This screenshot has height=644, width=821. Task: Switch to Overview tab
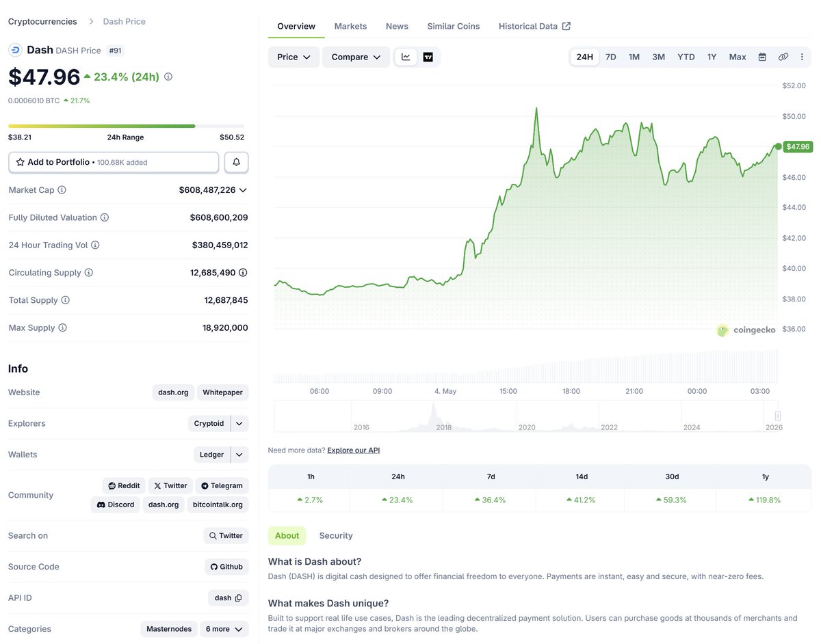296,26
